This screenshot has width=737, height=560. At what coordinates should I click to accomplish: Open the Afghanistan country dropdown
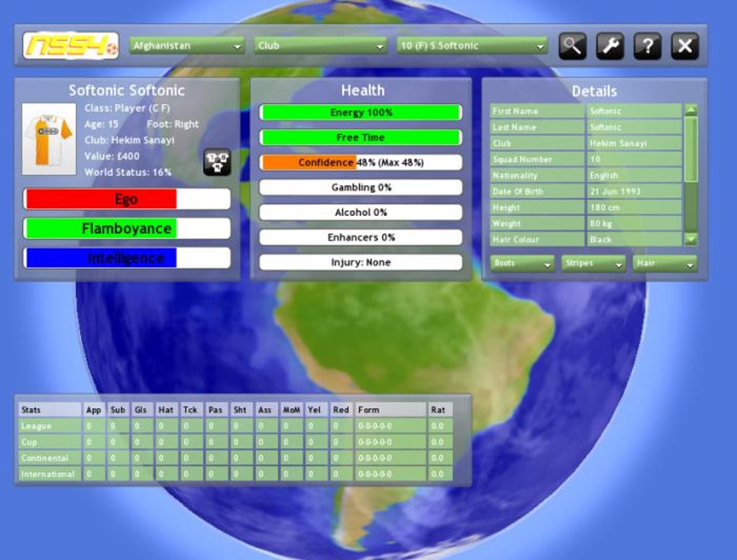click(x=187, y=46)
